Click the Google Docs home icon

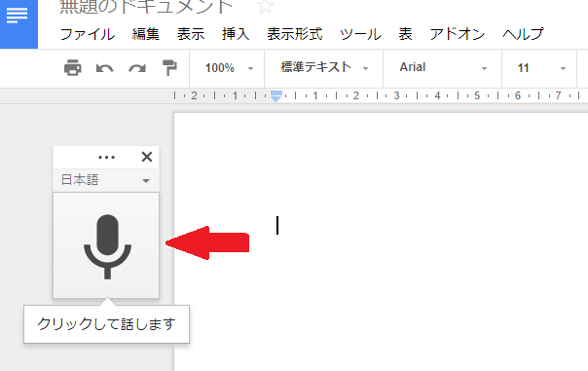(x=18, y=24)
